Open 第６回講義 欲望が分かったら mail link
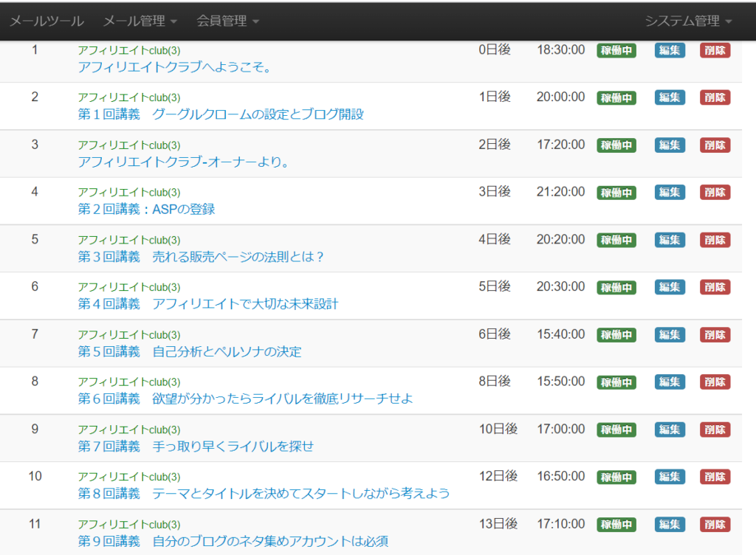Viewport: 756px width, 555px height. (x=245, y=399)
